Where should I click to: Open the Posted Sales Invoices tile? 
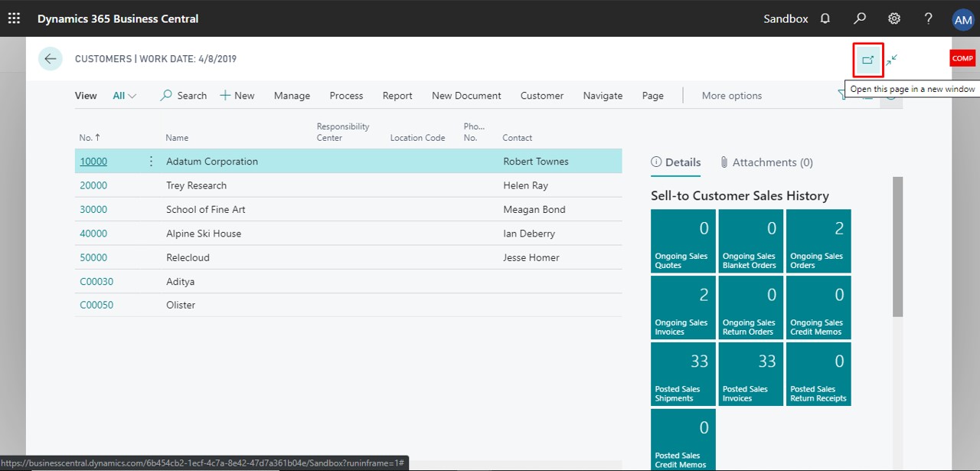tap(751, 374)
